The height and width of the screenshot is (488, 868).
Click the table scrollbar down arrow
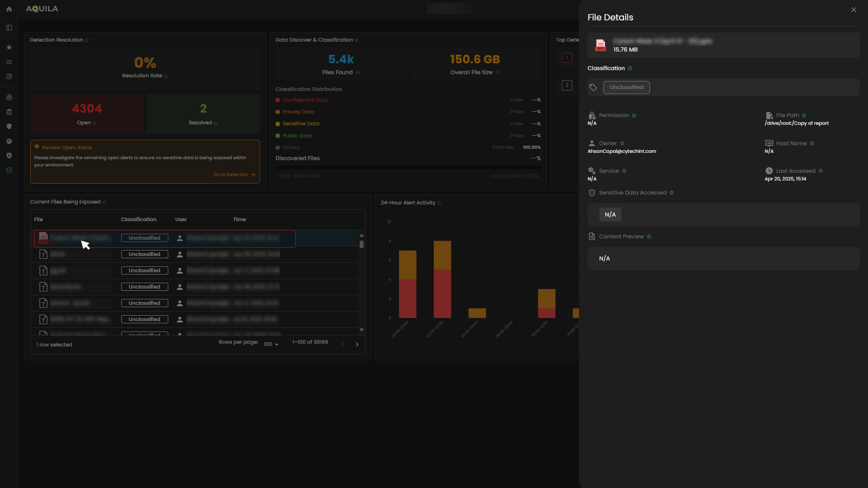pos(361,330)
